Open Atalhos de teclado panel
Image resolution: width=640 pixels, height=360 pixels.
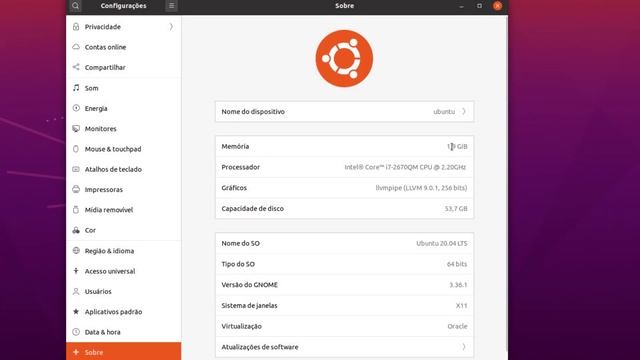[124, 169]
